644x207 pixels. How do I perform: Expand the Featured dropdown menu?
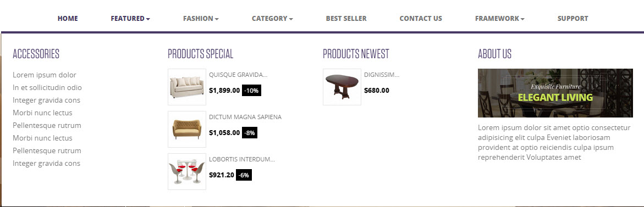click(130, 19)
